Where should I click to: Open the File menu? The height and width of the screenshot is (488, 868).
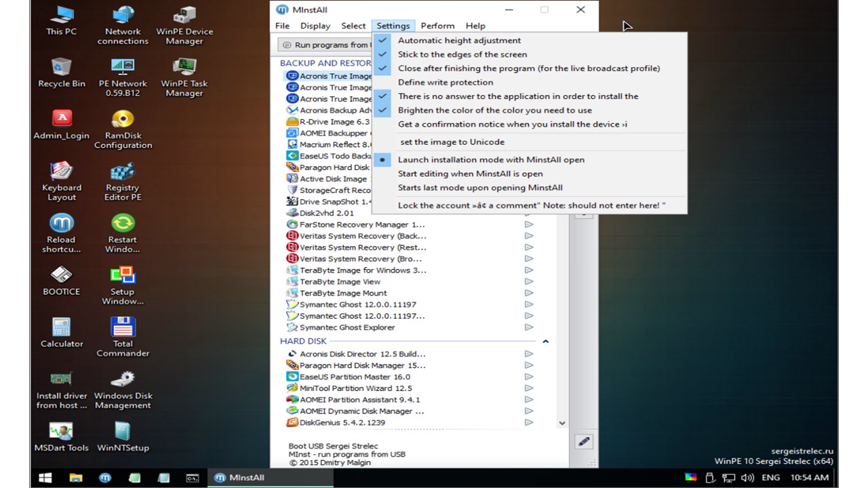point(282,26)
